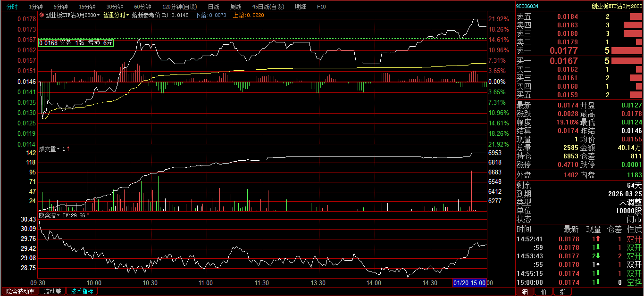Switch to the 分时 tab
Image resolution: width=644 pixels, height=296 pixels.
[x=12, y=7]
